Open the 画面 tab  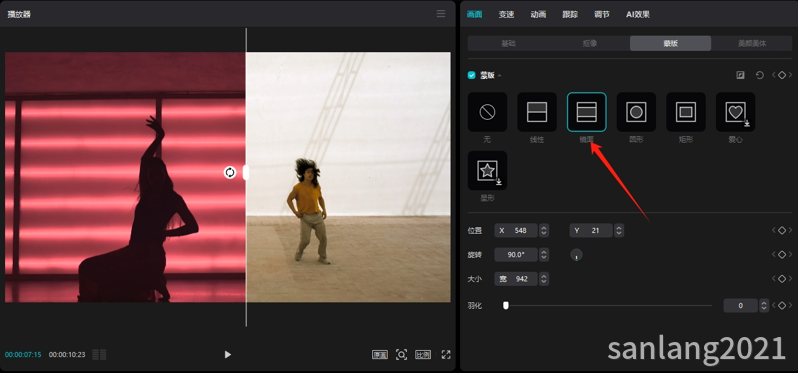click(474, 14)
